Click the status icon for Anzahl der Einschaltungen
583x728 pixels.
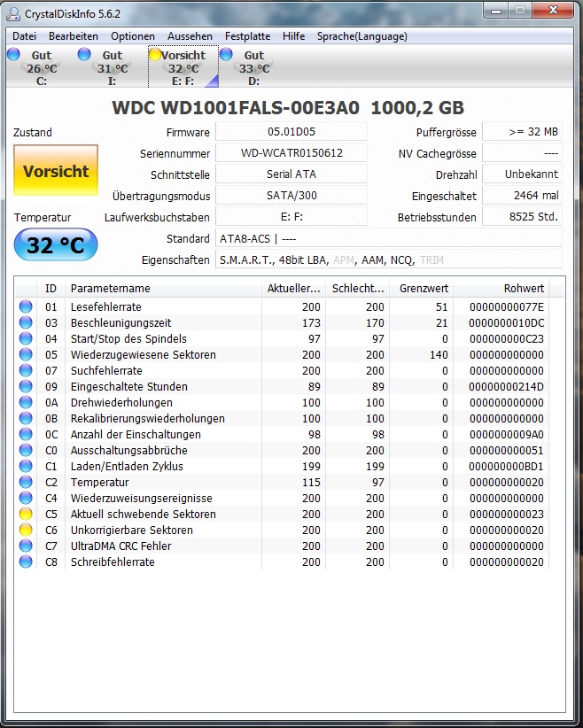pyautogui.click(x=26, y=434)
